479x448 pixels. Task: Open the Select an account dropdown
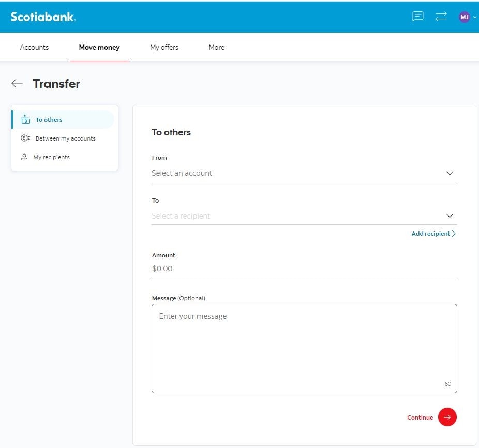pyautogui.click(x=304, y=173)
